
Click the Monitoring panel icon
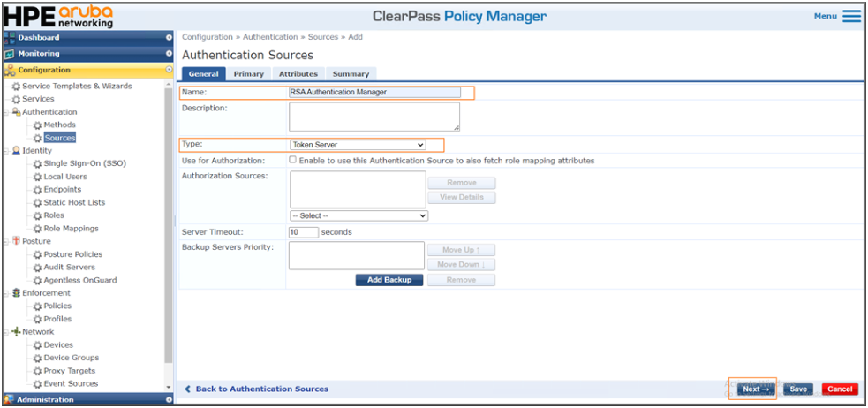point(10,54)
